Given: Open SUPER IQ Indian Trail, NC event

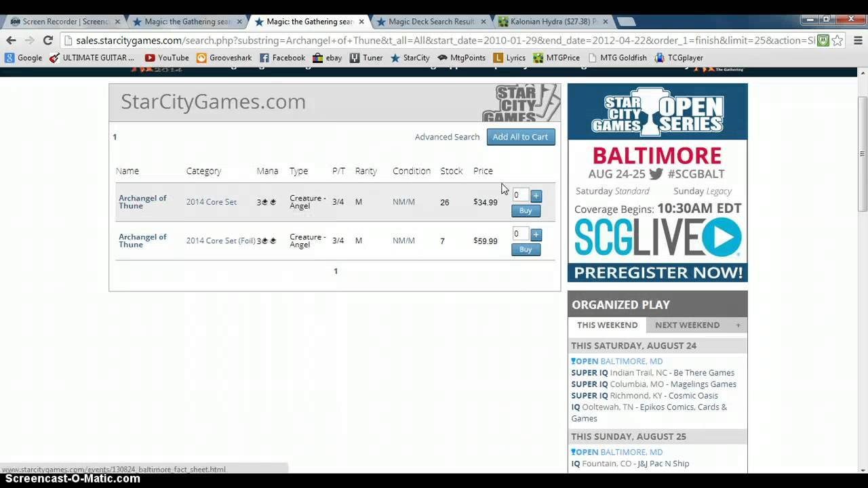Looking at the screenshot, I should (652, 373).
